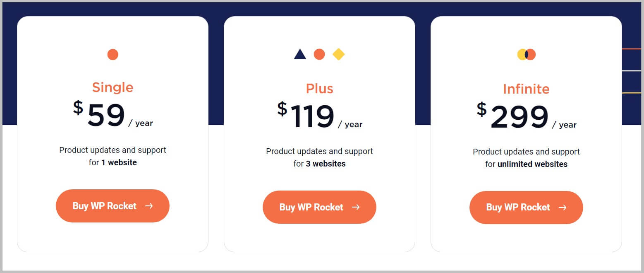The height and width of the screenshot is (273, 644).
Task: Click the orange circle icon on Plus card
Action: pyautogui.click(x=319, y=54)
